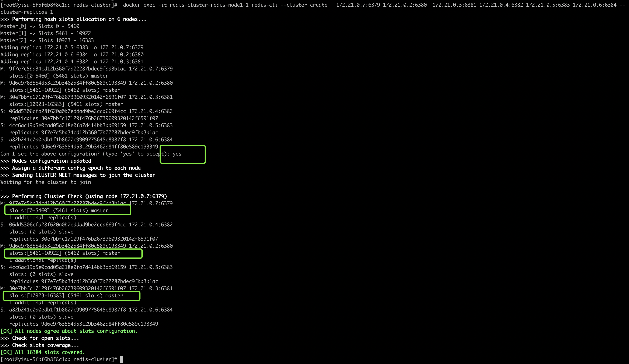Click the 'yes' answer in the green box
Viewport: 629px width, 364px height.
(177, 154)
